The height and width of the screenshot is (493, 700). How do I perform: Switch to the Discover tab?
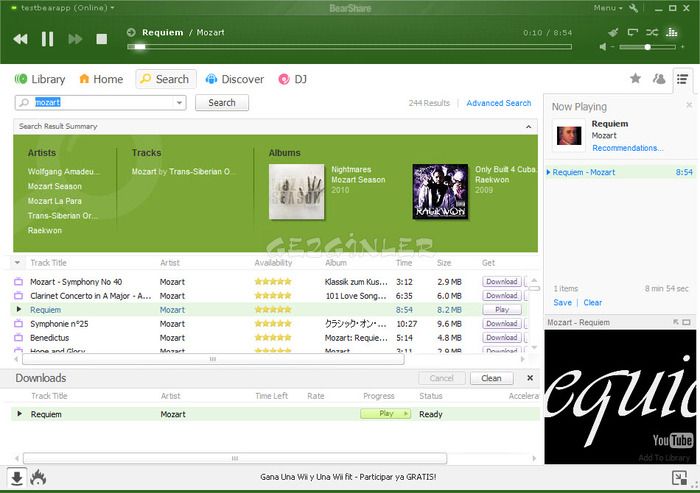tap(235, 79)
